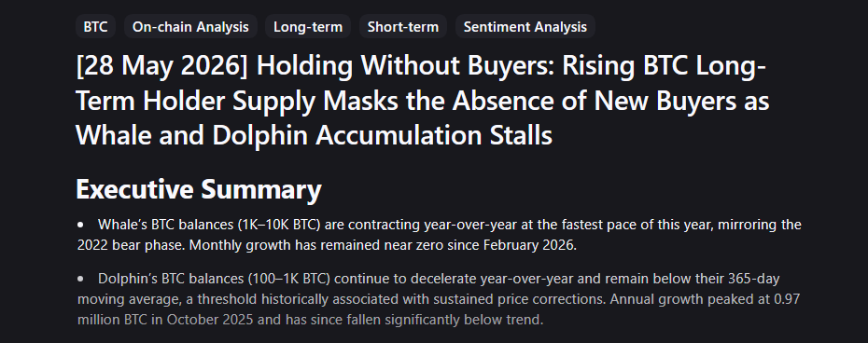Click the article title 'Holding Without Buyers'

coord(406,67)
